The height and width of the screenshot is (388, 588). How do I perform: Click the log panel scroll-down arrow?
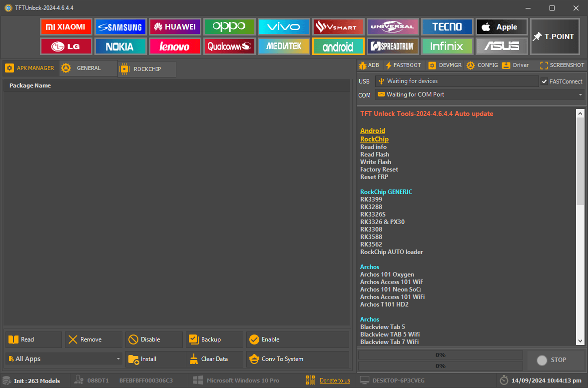point(580,340)
